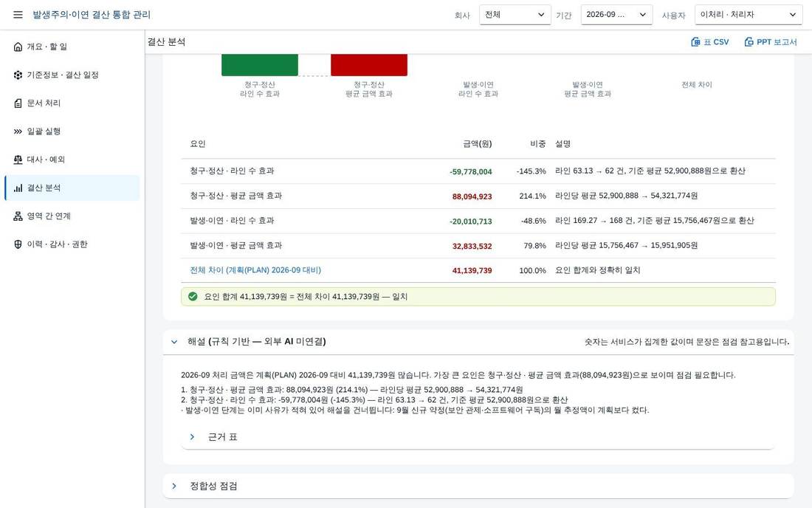Click the chart label 발생·이연 라인 수 효과
812x508 pixels.
pyautogui.click(x=478, y=89)
